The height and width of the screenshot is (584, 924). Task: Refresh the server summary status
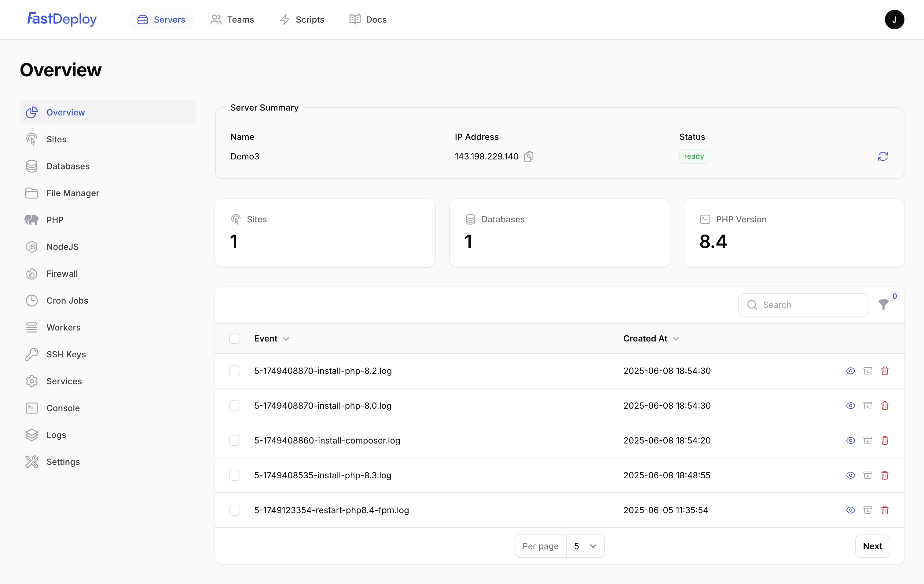[883, 156]
